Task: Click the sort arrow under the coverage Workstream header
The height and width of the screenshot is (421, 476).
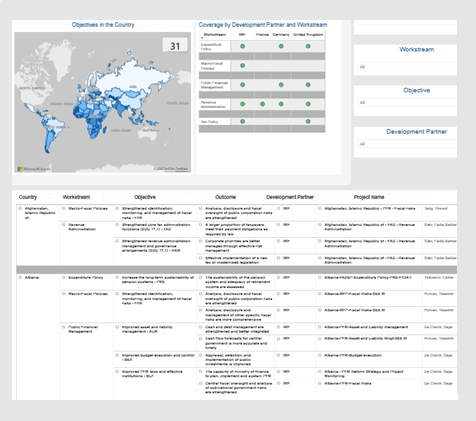Action: click(202, 38)
